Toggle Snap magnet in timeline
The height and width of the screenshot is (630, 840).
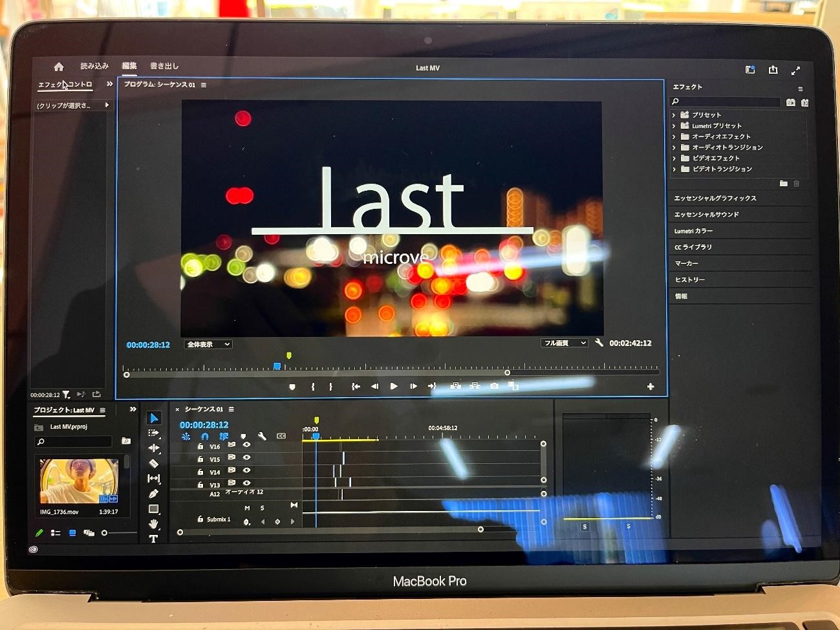tap(205, 437)
